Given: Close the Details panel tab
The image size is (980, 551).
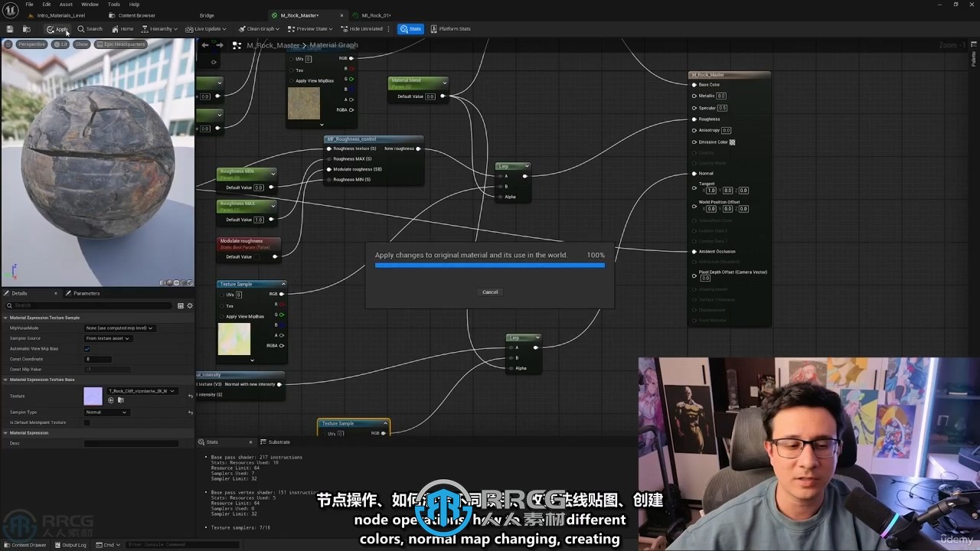Looking at the screenshot, I should click(57, 293).
